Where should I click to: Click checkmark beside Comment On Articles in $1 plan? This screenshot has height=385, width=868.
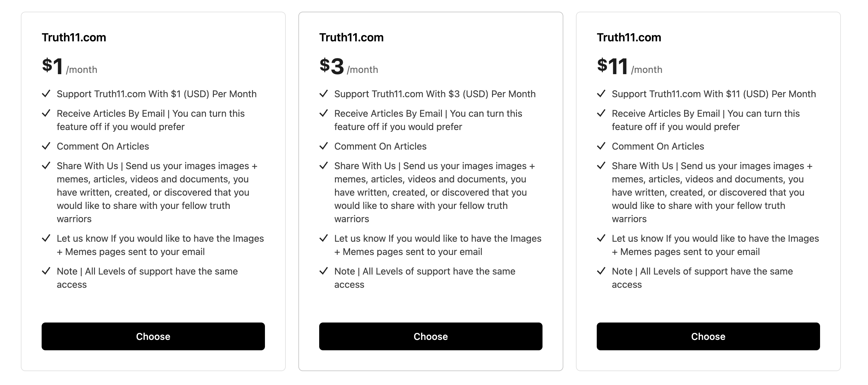(46, 146)
